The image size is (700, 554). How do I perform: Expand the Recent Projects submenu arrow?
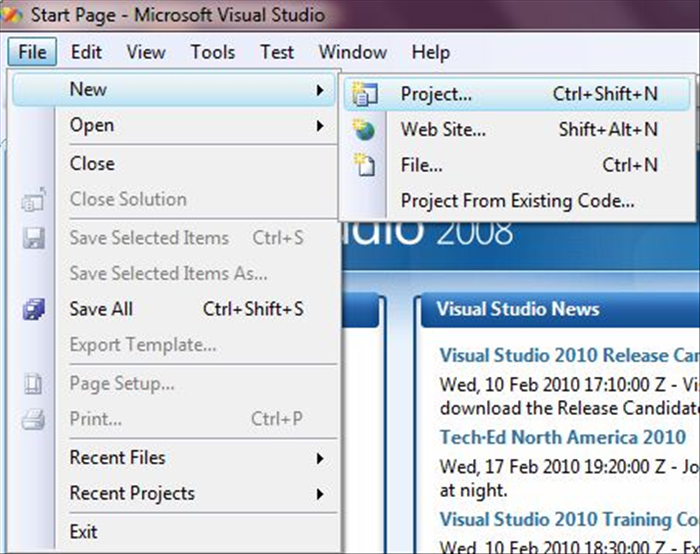320,494
